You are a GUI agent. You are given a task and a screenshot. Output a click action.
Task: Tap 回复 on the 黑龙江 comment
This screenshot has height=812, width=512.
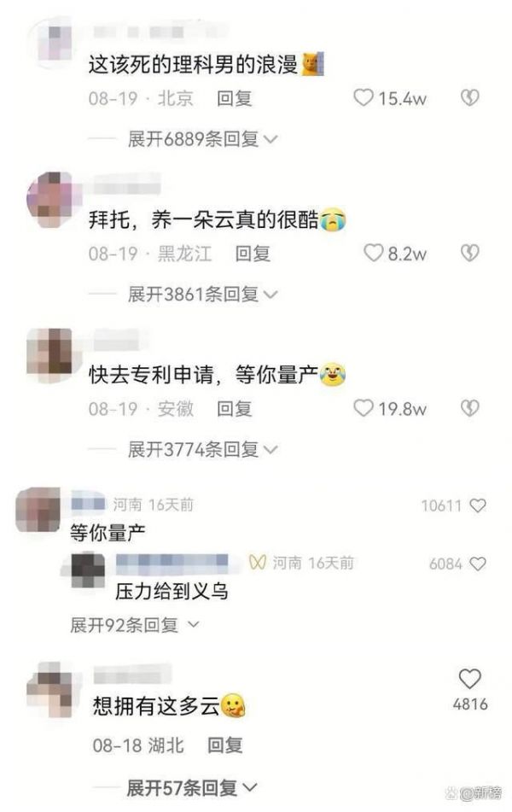253,254
